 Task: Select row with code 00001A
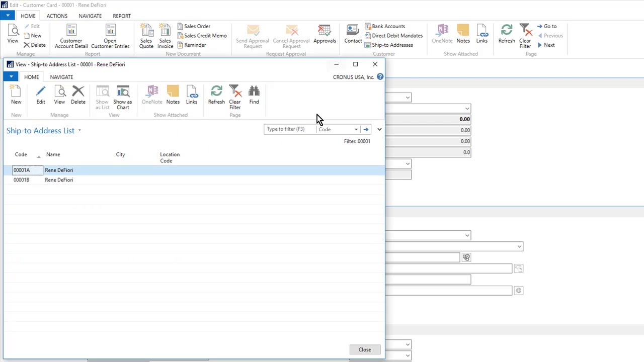coord(194,170)
